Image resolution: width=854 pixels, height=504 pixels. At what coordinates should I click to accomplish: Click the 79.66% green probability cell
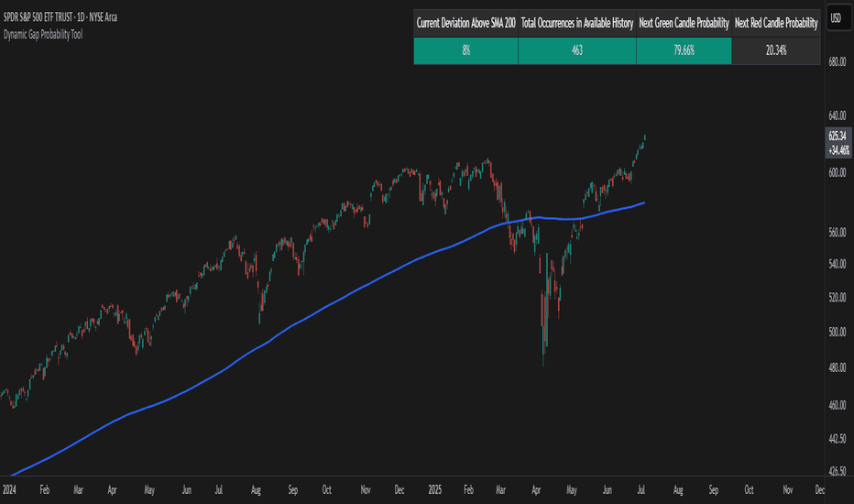684,51
